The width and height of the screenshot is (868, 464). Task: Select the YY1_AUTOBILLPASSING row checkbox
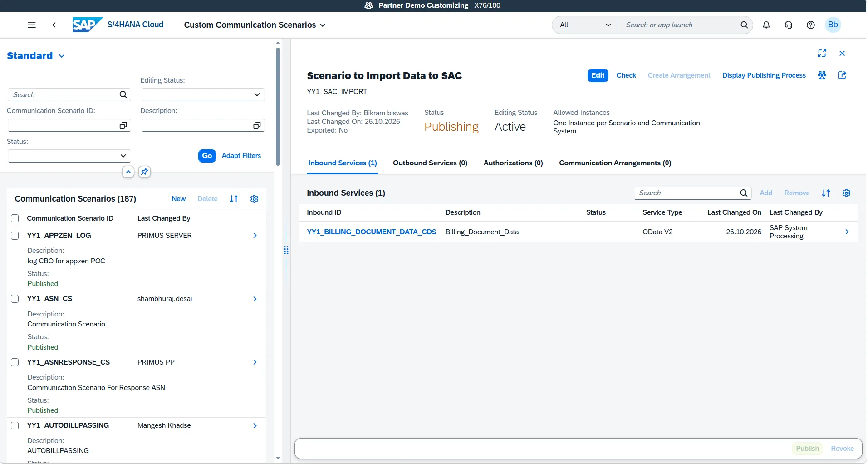[15, 425]
